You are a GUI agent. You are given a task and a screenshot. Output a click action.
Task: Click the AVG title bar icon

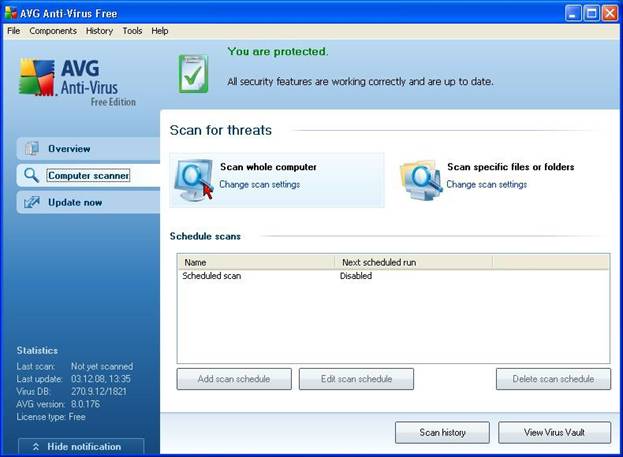tap(11, 13)
